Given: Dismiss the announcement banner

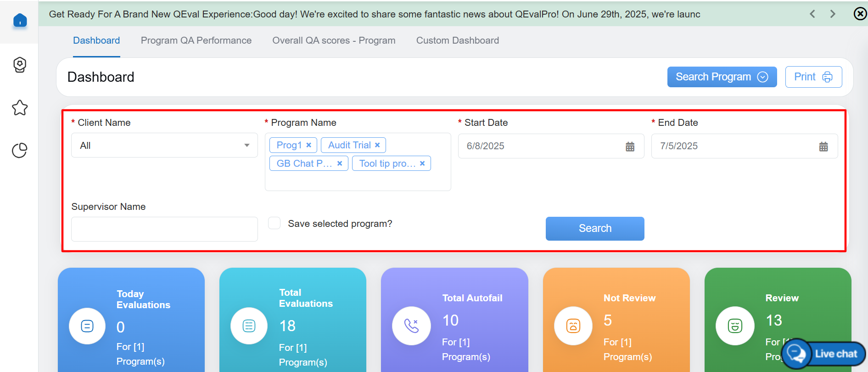Looking at the screenshot, I should pos(860,14).
